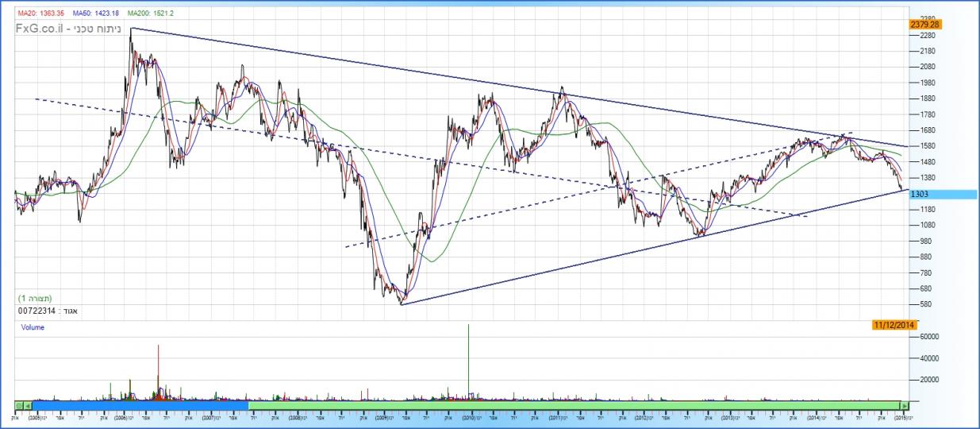Click the Volume panel label
Image resolution: width=980 pixels, height=429 pixels.
[33, 327]
